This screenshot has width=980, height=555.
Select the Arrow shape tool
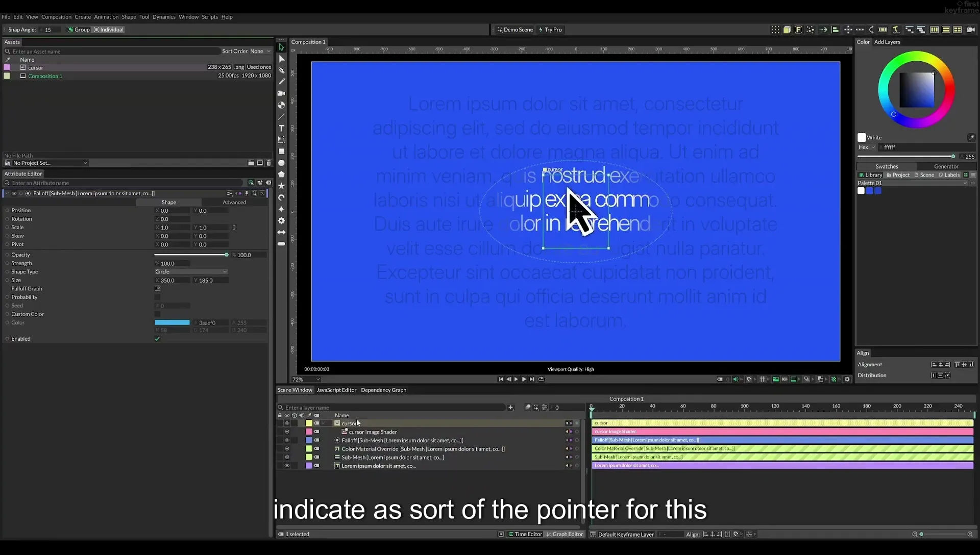281,232
